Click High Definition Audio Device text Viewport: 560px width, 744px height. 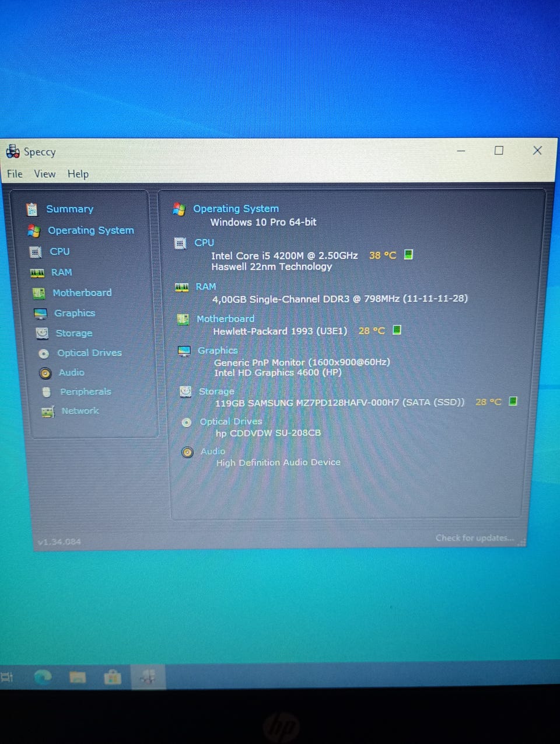278,462
